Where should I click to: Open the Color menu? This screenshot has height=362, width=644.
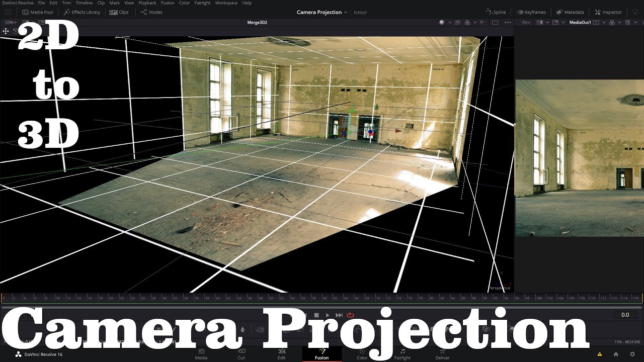point(185,3)
